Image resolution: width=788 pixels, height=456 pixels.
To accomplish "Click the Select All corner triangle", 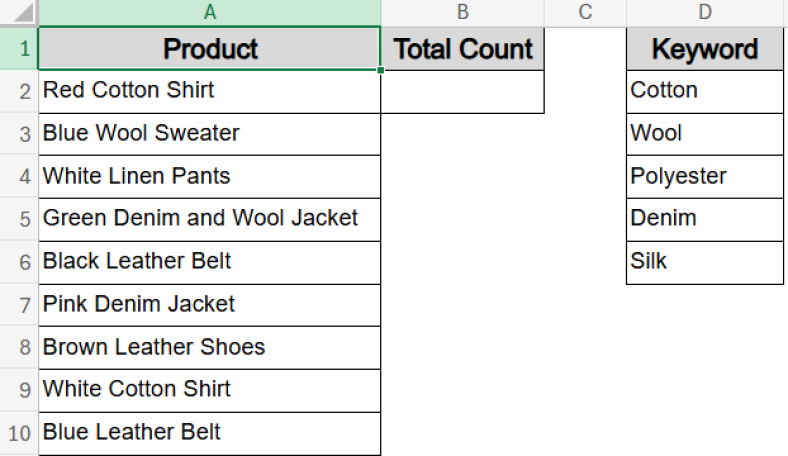I will (20, 13).
